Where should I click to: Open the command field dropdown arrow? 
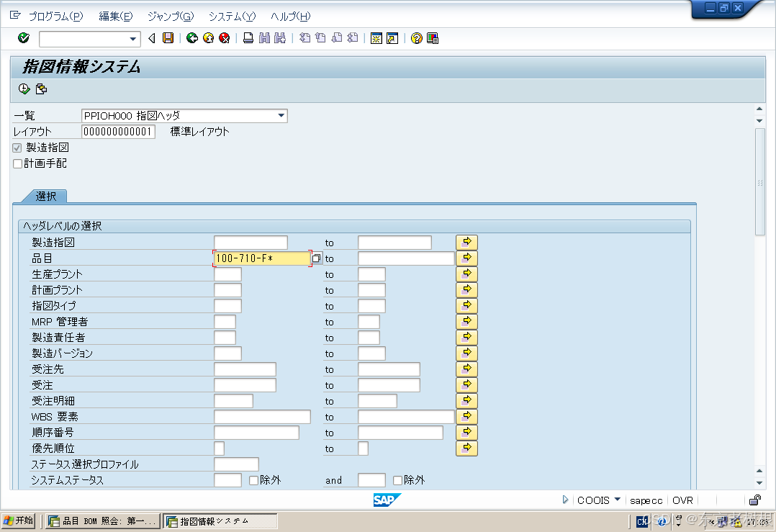click(132, 39)
